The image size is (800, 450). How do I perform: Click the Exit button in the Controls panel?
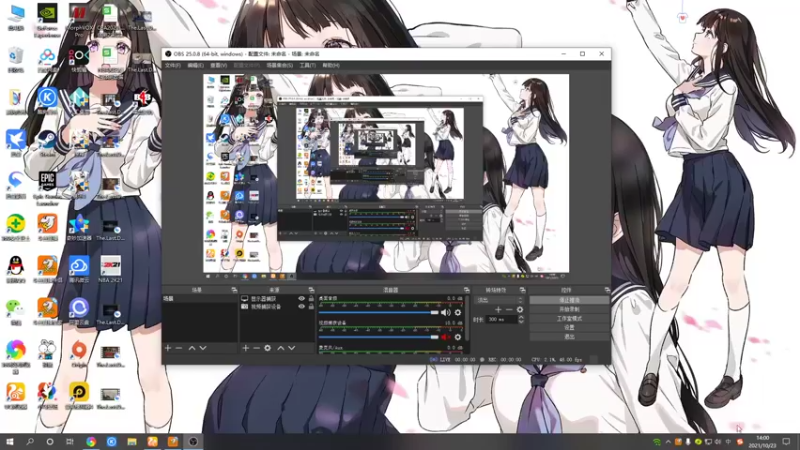(x=569, y=337)
